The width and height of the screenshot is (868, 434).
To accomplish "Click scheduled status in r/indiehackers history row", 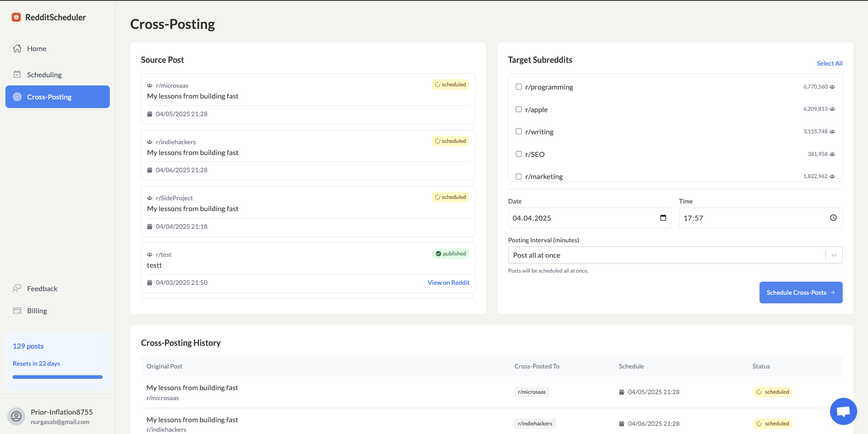I will coord(773,424).
